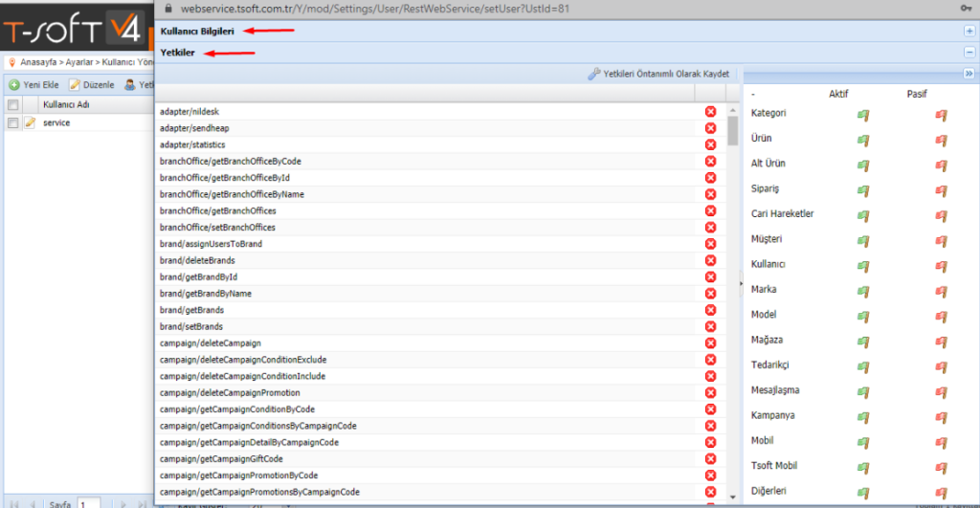Click red Pasif icon for Kampanya
This screenshot has width=980, height=508.
pos(941,417)
